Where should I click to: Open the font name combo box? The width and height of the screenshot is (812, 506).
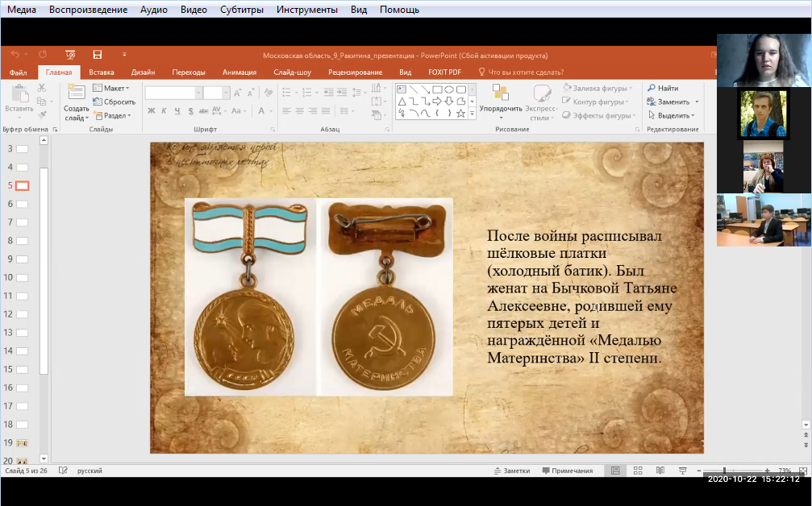tap(173, 93)
